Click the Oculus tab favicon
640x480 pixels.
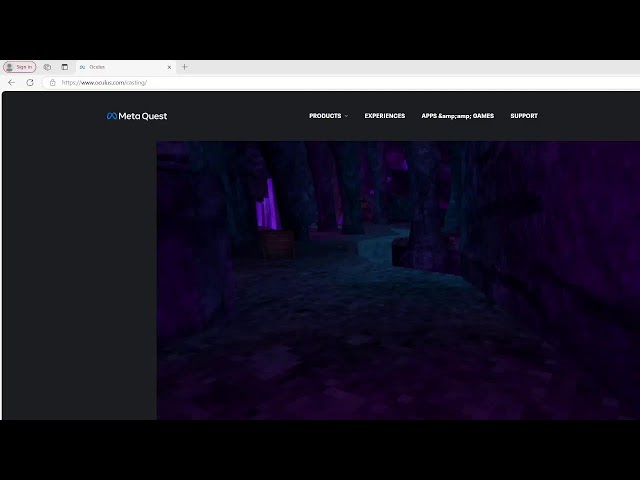[x=82, y=67]
